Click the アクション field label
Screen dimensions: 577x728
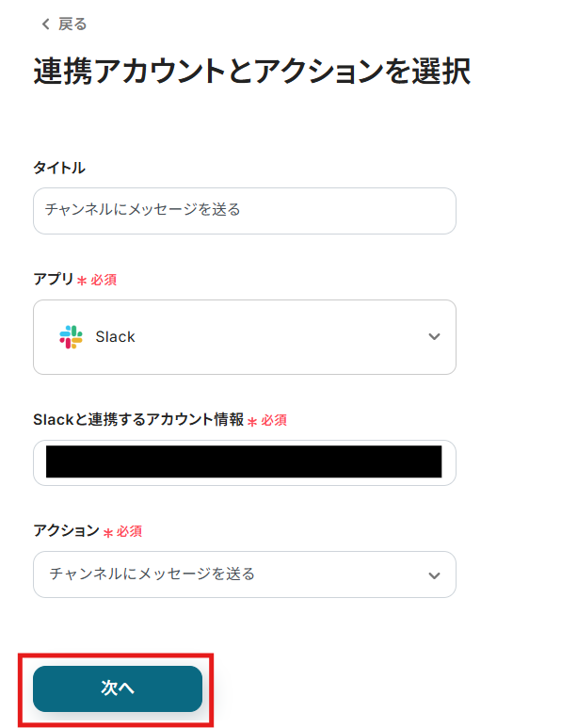[x=66, y=530]
